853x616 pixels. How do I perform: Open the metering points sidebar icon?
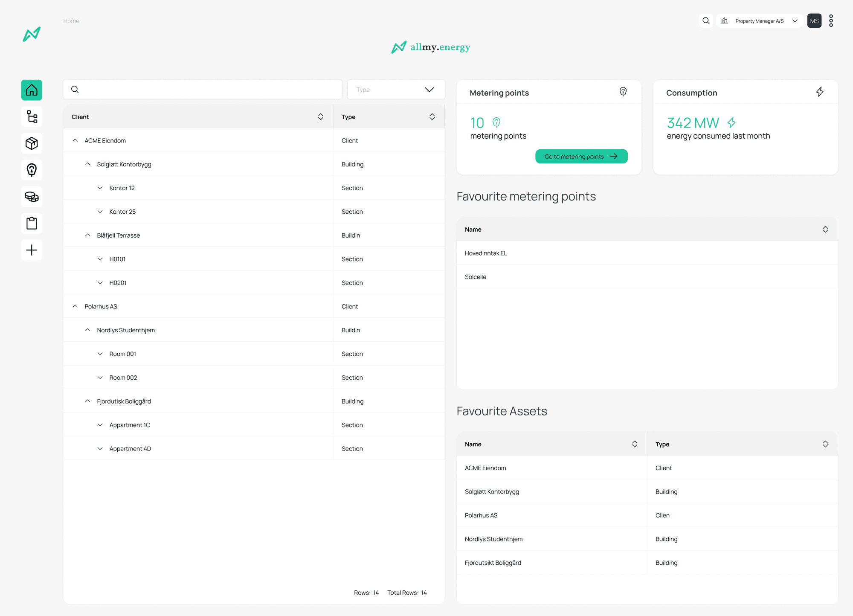click(32, 170)
